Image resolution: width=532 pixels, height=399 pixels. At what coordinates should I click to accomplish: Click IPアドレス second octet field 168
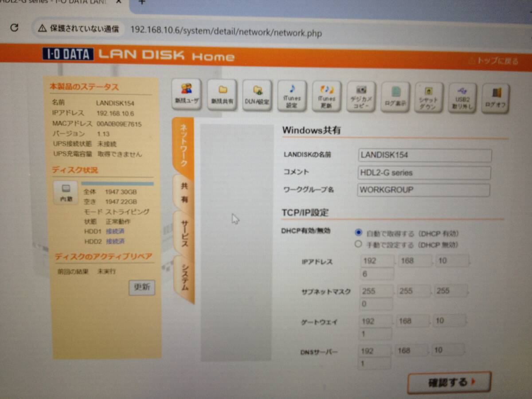pyautogui.click(x=415, y=261)
